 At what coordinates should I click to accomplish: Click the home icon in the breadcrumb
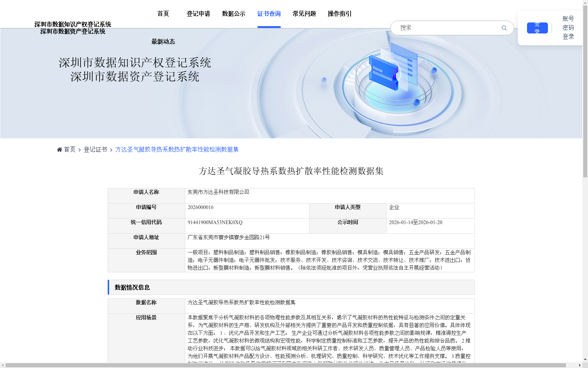pyautogui.click(x=60, y=149)
